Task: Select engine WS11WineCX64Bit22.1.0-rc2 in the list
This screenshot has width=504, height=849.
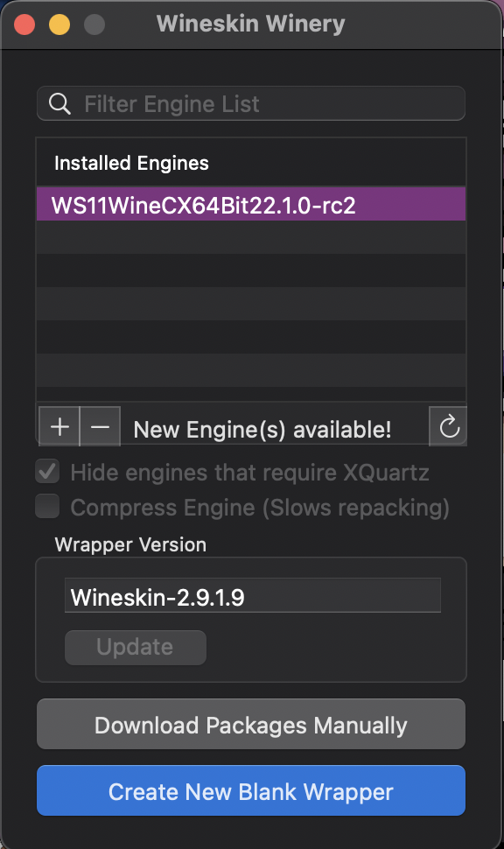Action: pyautogui.click(x=251, y=204)
